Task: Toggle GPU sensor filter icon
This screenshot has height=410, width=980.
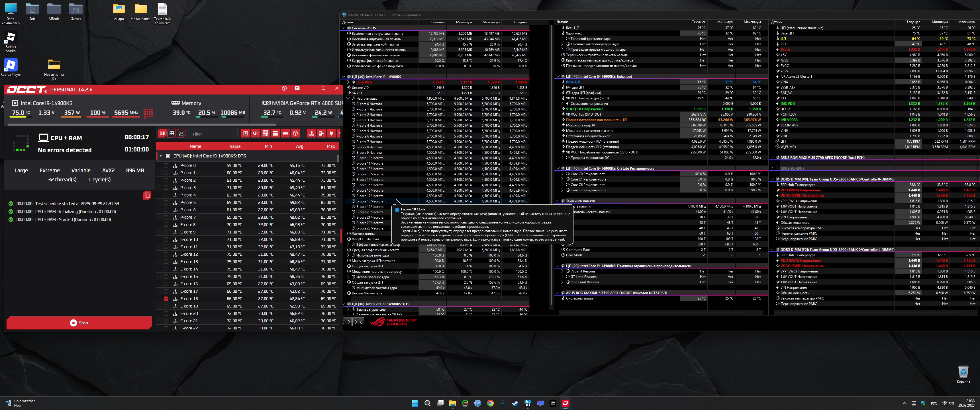Action: [256, 133]
